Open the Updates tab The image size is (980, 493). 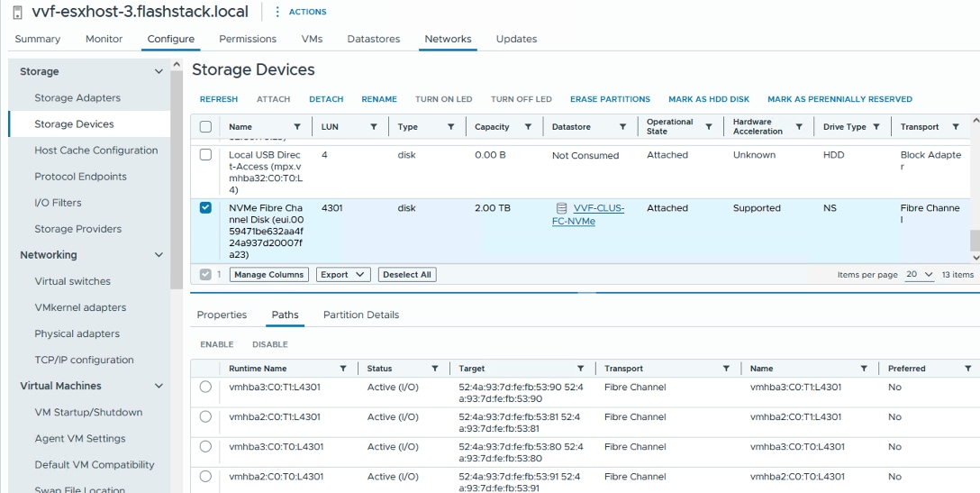(516, 39)
